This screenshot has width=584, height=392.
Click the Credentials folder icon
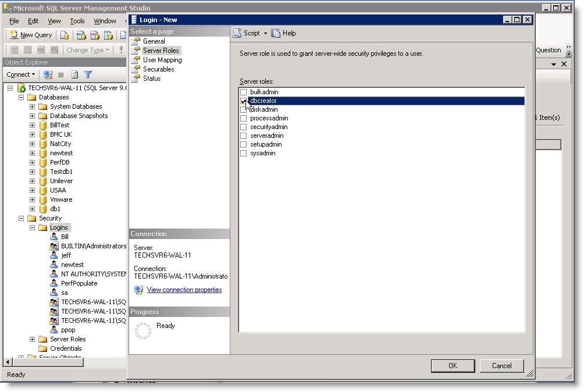pos(43,348)
